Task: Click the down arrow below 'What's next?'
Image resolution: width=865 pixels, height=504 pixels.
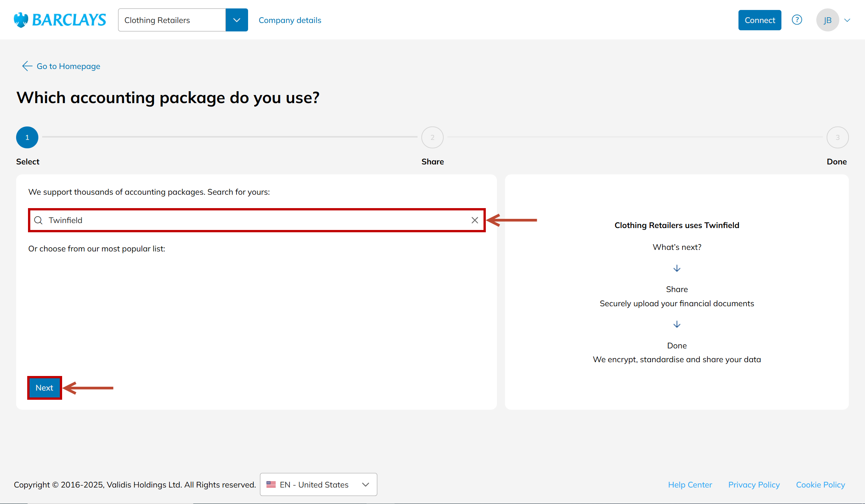Action: [x=677, y=268]
